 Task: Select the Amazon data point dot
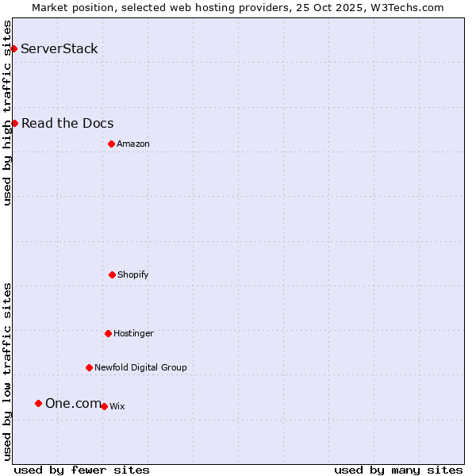tap(111, 144)
